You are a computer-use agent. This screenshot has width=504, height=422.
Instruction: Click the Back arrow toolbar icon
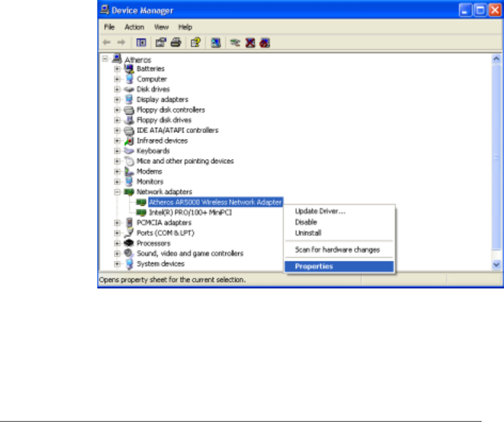pyautogui.click(x=106, y=43)
